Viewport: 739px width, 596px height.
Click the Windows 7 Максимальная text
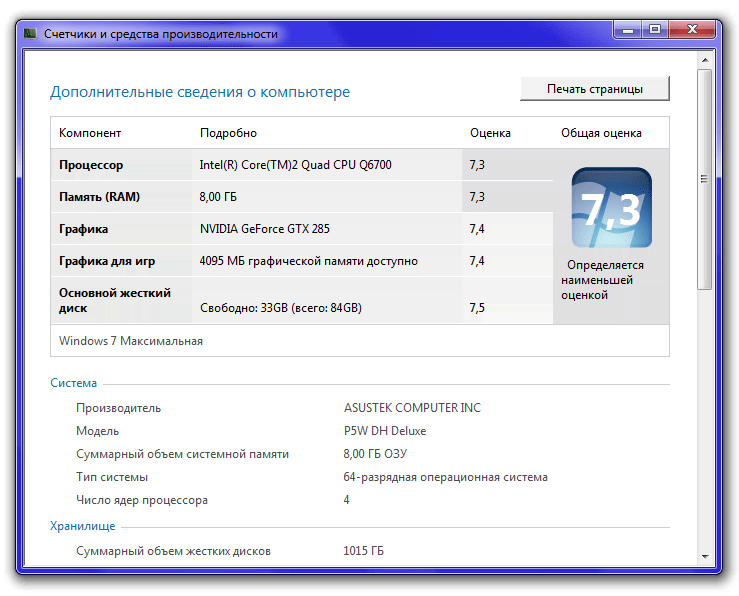click(131, 341)
